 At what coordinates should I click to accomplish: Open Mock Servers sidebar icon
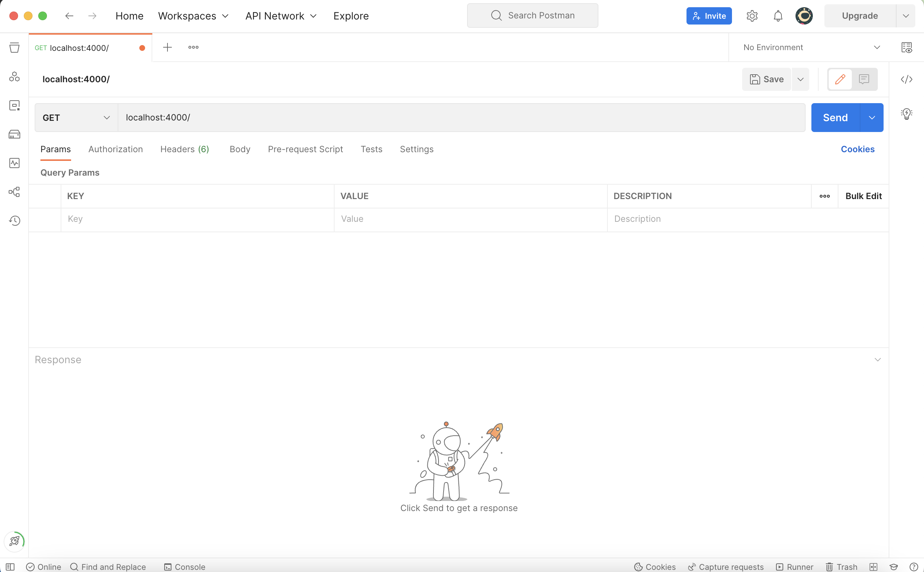point(14,134)
